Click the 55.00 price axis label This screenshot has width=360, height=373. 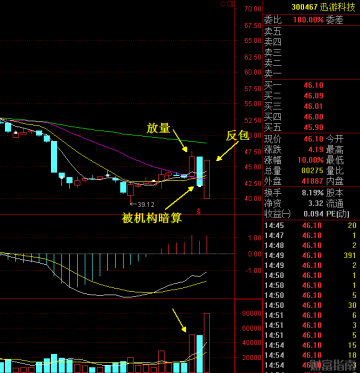252,104
